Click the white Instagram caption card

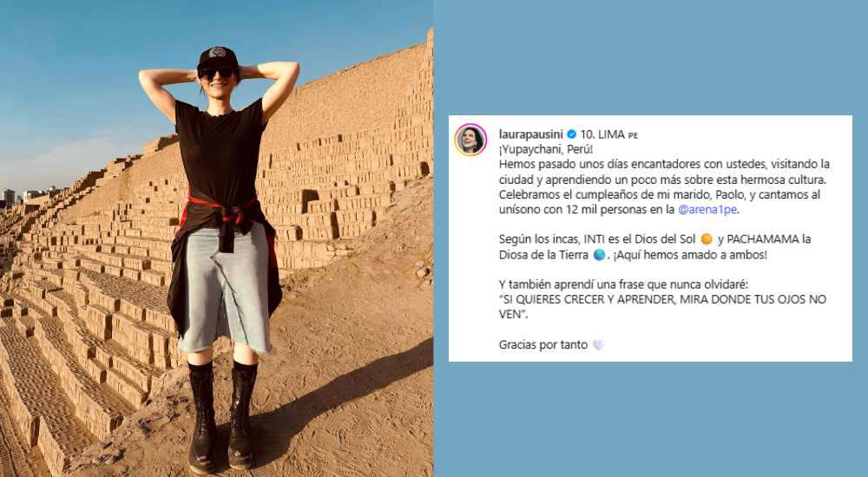pos(650,238)
